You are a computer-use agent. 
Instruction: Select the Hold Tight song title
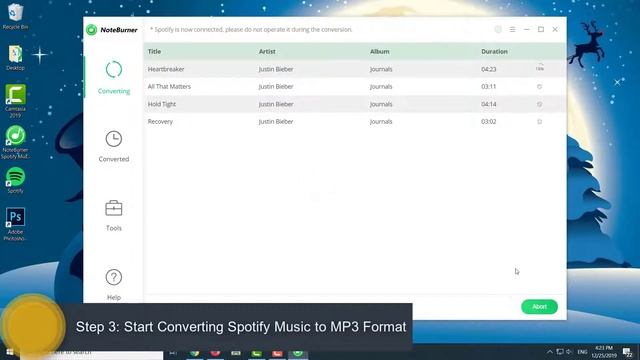point(162,104)
